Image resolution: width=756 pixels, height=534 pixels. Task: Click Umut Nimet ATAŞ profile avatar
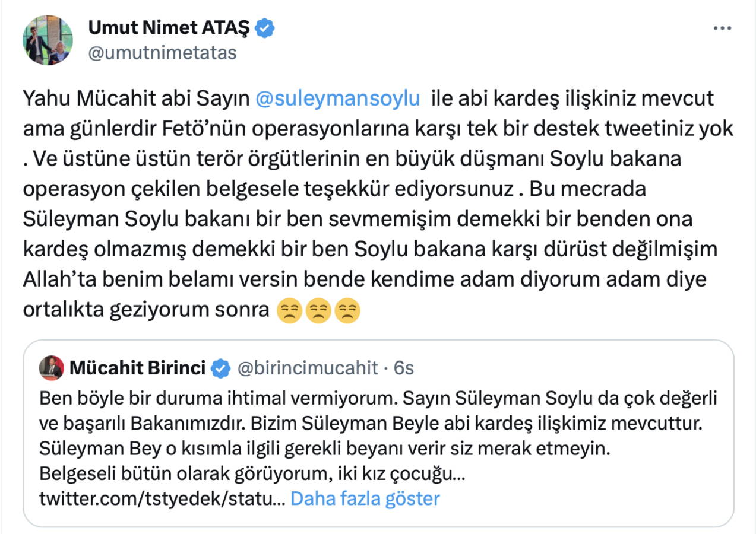pos(48,40)
